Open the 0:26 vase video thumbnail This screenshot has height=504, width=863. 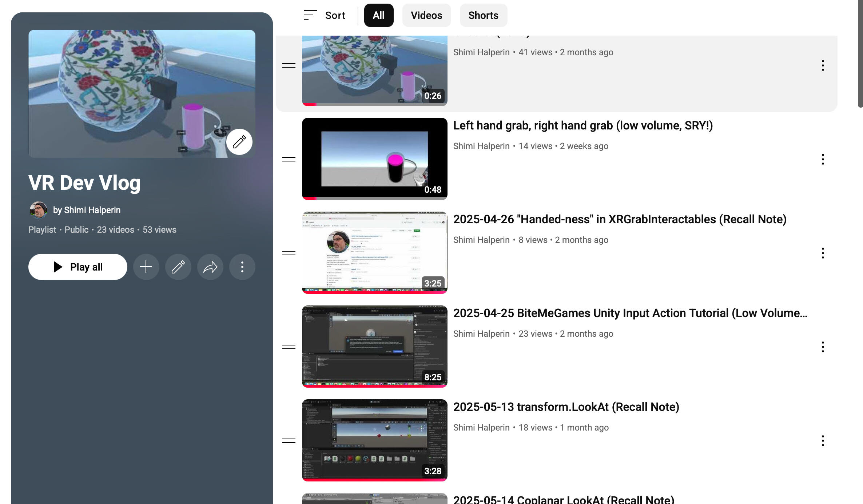click(x=375, y=71)
